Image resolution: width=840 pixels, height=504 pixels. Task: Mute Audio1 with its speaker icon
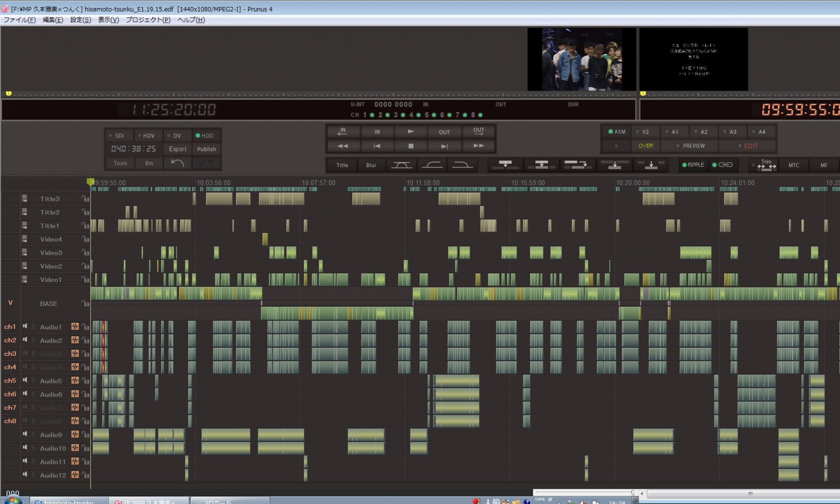tap(25, 326)
